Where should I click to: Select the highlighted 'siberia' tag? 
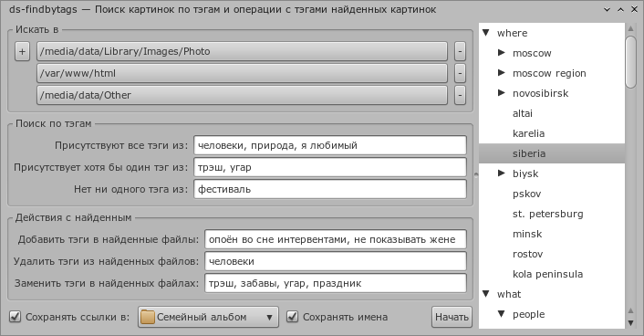[529, 153]
